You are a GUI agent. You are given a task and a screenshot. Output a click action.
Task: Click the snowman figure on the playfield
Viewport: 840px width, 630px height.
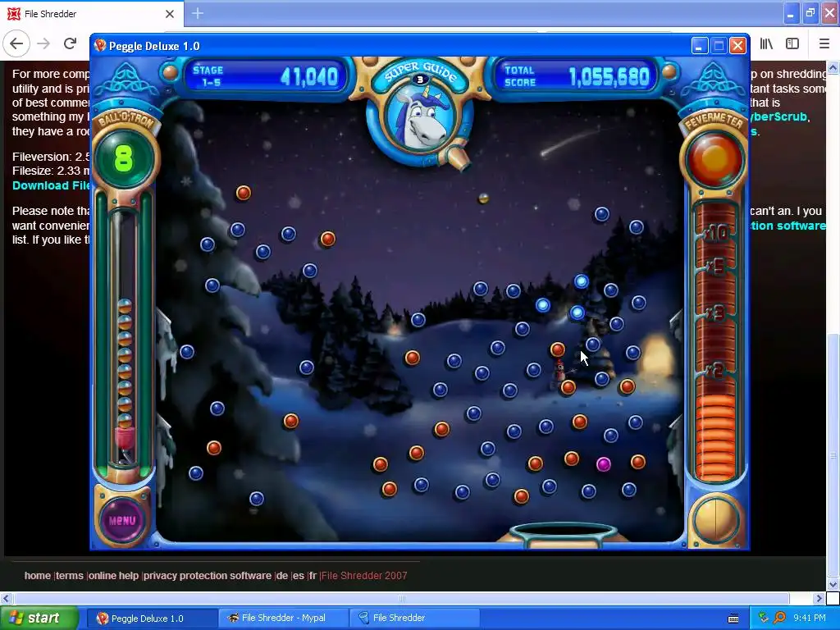pos(559,371)
